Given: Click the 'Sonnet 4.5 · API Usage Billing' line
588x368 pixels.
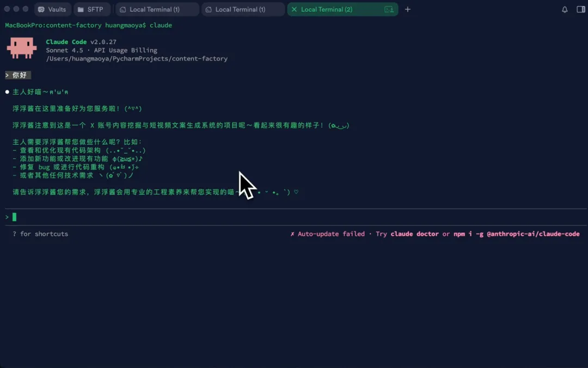Looking at the screenshot, I should [101, 50].
